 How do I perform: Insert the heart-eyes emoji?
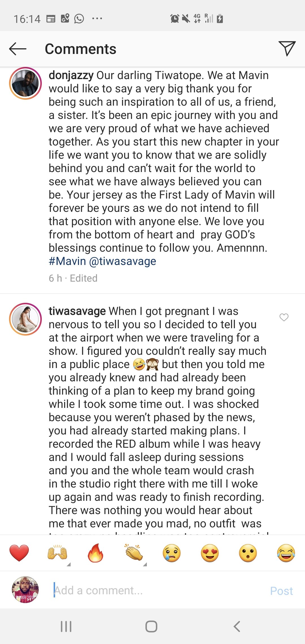click(210, 553)
